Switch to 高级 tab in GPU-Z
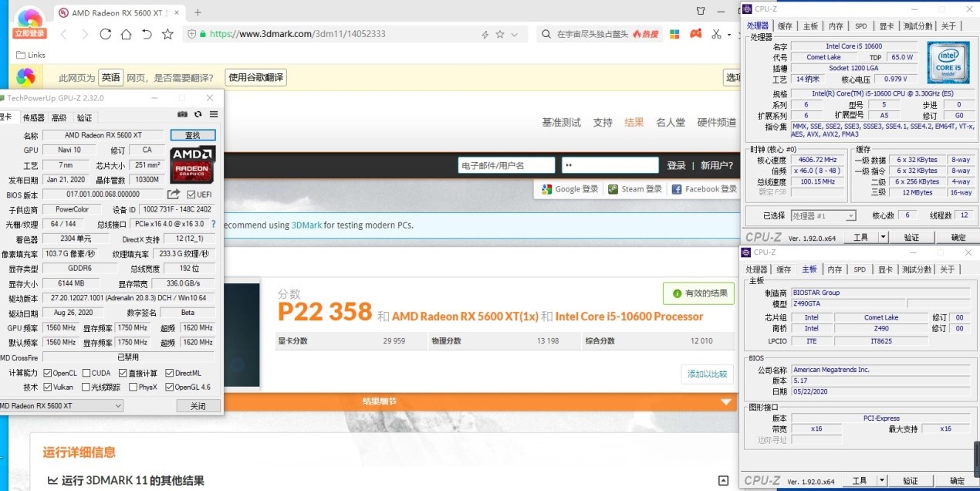This screenshot has height=491, width=980. 59,117
